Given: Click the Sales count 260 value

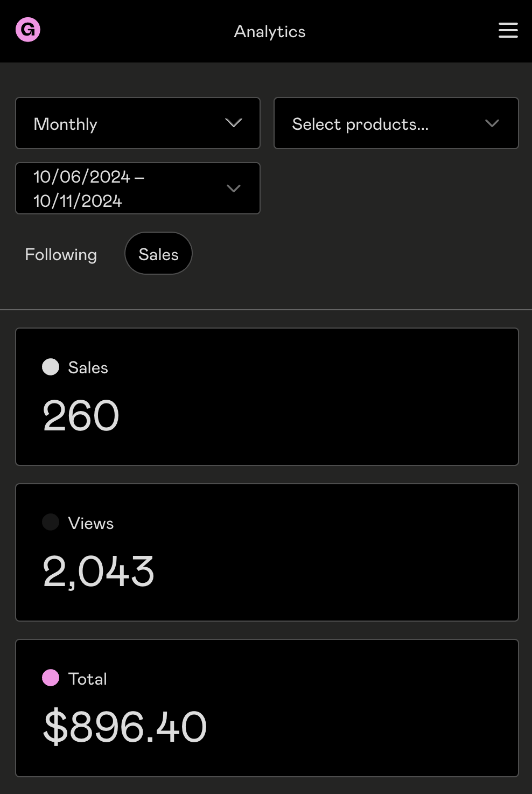Looking at the screenshot, I should (81, 416).
